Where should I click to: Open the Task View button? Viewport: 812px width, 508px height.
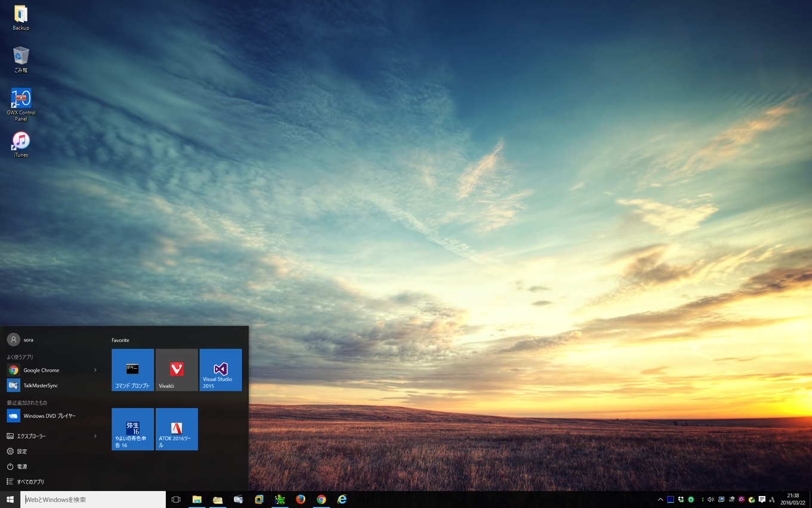176,500
